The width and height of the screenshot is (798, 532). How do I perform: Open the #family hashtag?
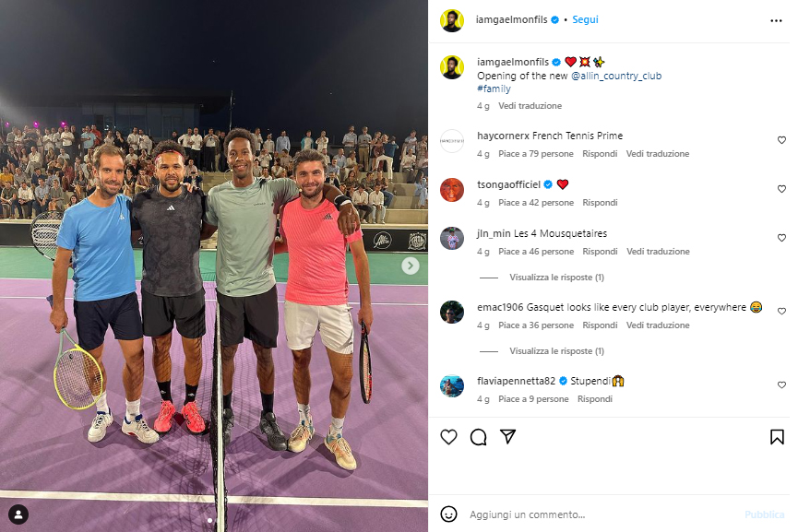tap(494, 89)
